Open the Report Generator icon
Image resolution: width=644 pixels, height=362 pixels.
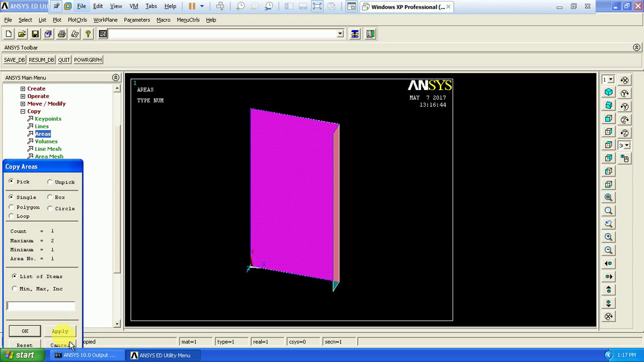point(74,34)
